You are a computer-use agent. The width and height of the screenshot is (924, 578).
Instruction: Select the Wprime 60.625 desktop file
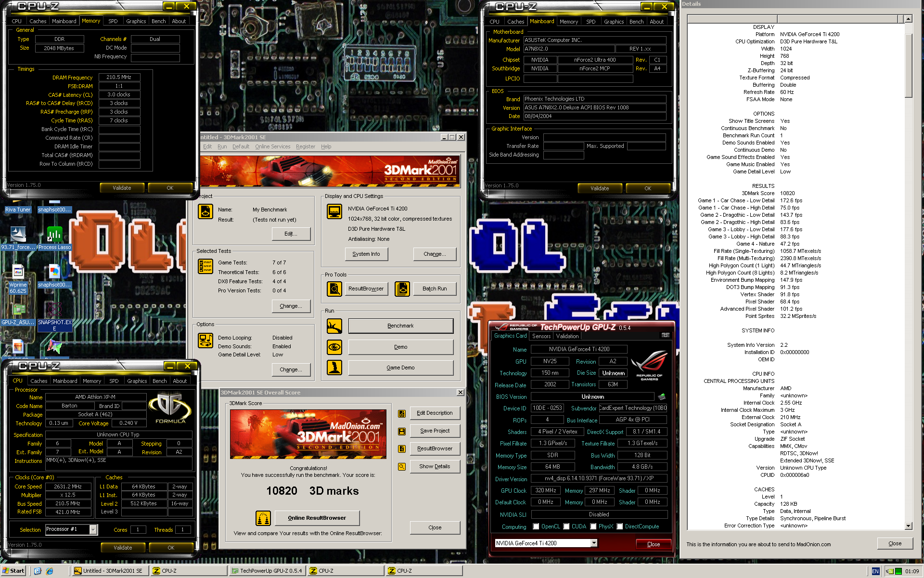(x=18, y=279)
